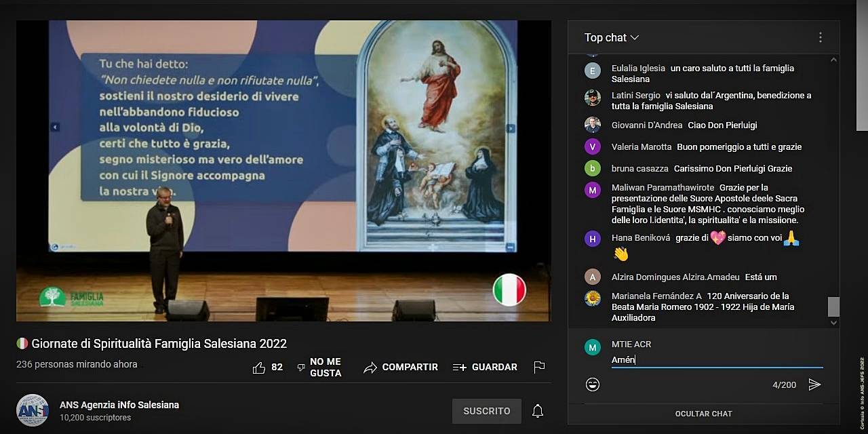This screenshot has height=434, width=868.
Task: Send the chat message with arrow icon
Action: [x=814, y=384]
